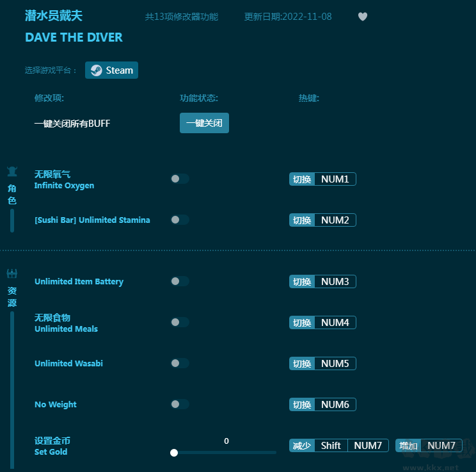
Task: Edit NUM6 hotkey field for No Weight
Action: pos(335,405)
